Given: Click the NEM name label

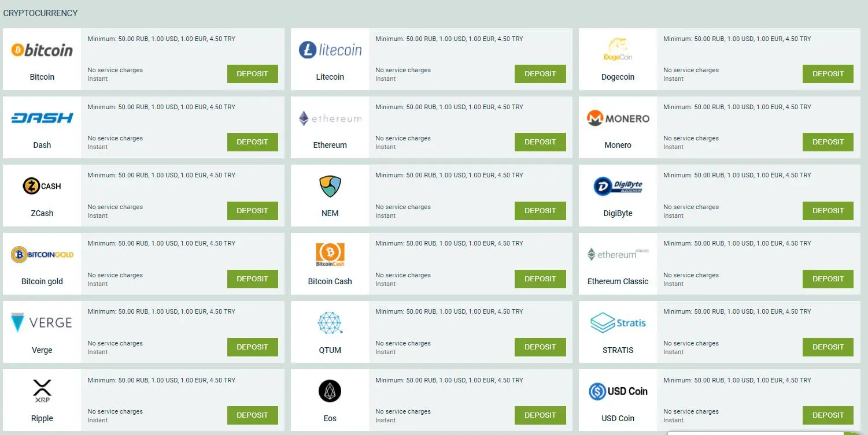Looking at the screenshot, I should (330, 213).
